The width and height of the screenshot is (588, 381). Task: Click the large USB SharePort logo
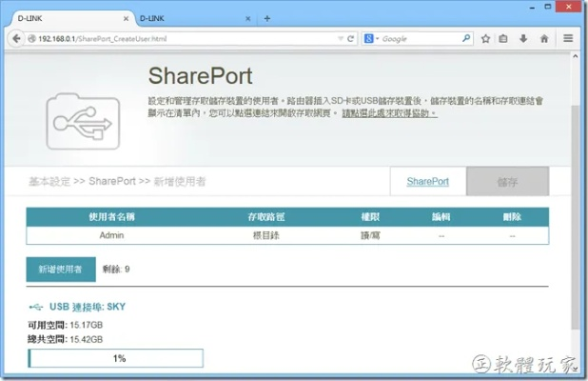click(83, 121)
